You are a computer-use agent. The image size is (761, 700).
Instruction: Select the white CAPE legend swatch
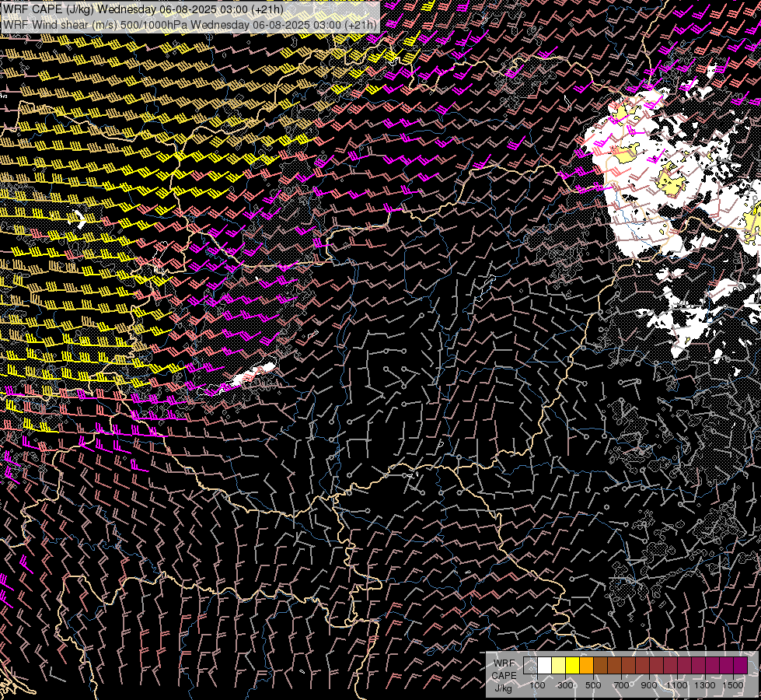point(545,665)
